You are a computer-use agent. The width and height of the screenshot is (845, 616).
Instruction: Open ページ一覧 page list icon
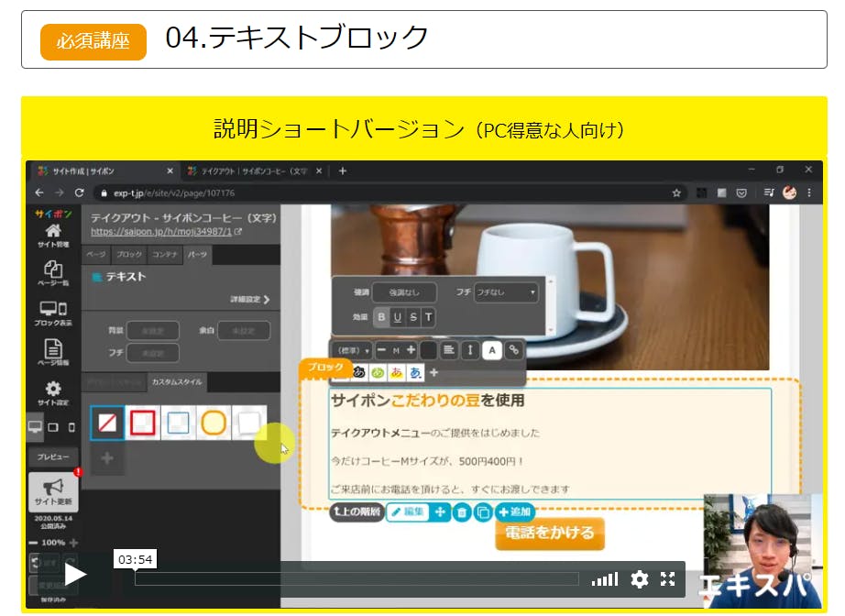click(53, 272)
